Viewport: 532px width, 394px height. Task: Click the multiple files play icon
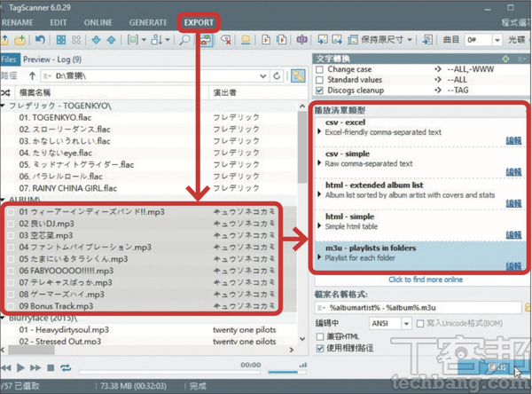(281, 40)
